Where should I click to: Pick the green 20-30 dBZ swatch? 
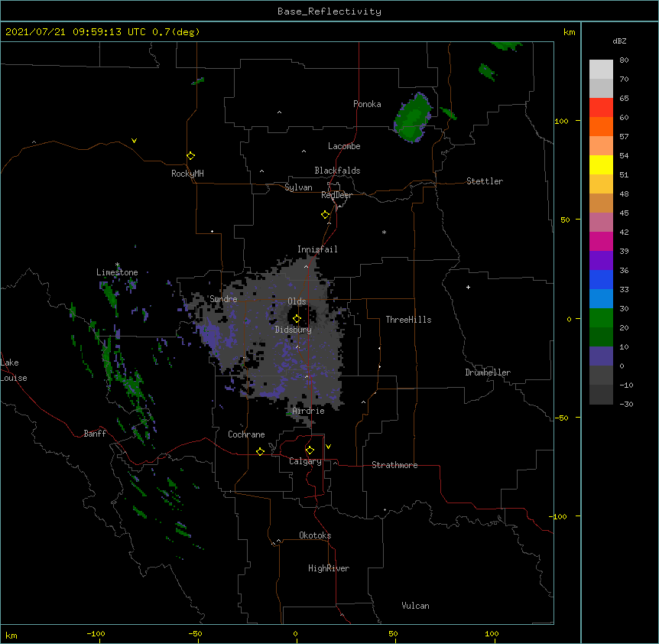tap(601, 318)
